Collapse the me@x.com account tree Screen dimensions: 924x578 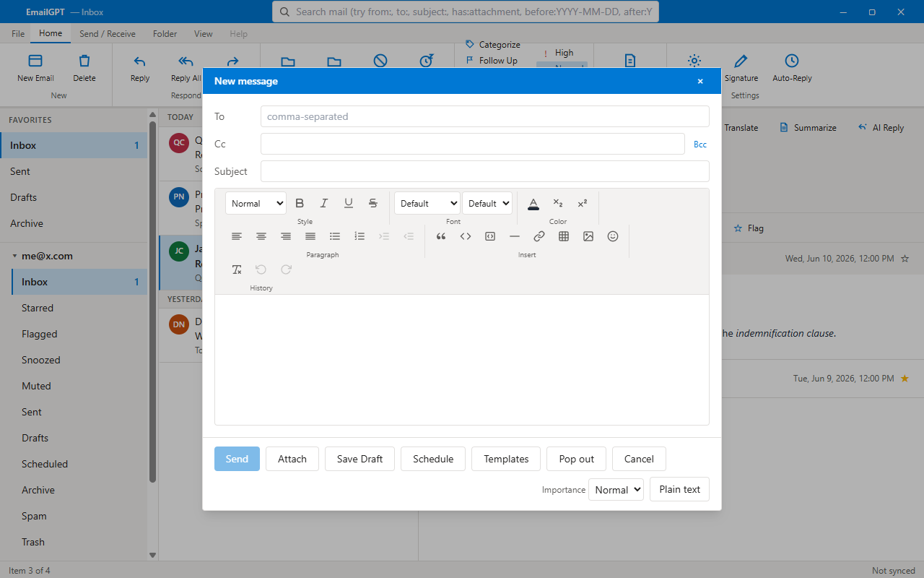14,256
